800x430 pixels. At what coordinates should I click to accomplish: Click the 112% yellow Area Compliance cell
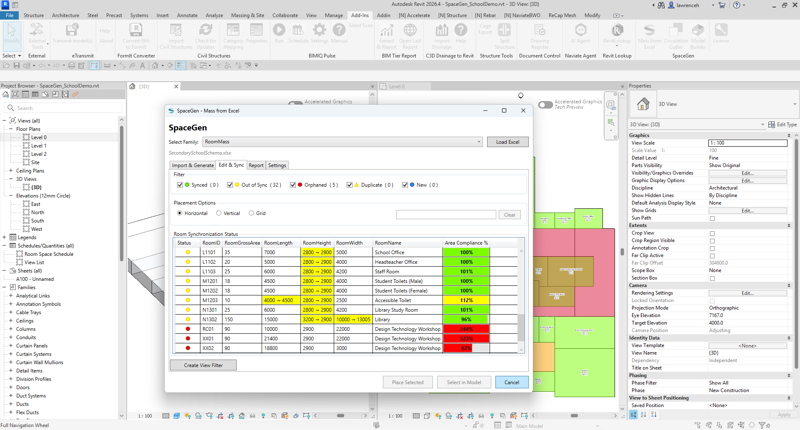(x=466, y=300)
